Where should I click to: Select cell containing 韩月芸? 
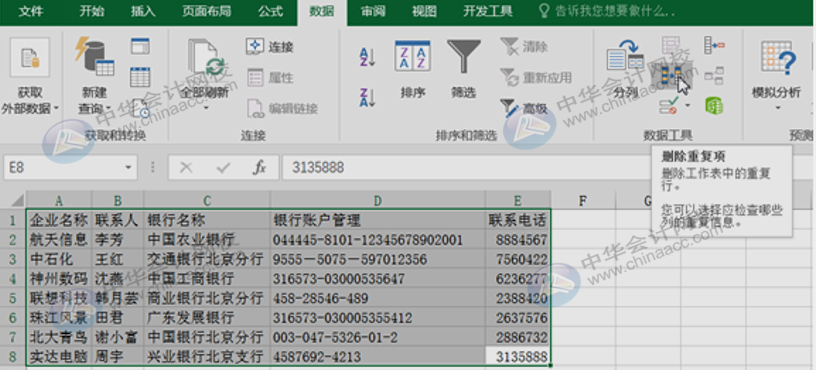pos(118,298)
